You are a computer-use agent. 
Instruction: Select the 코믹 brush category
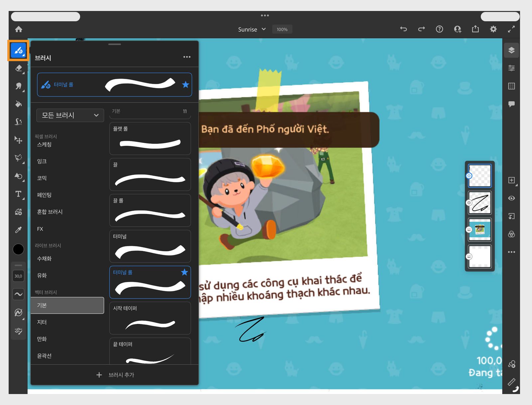[67, 178]
